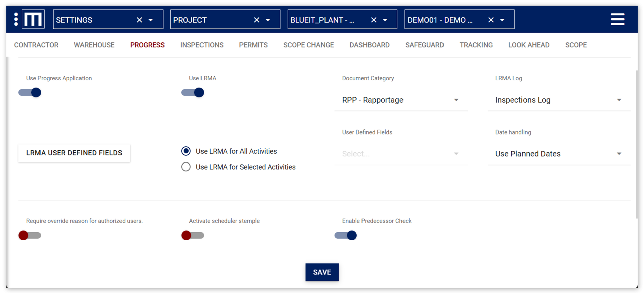This screenshot has height=294, width=644.
Task: Expand the SETTINGS selector arrow
Action: point(151,20)
